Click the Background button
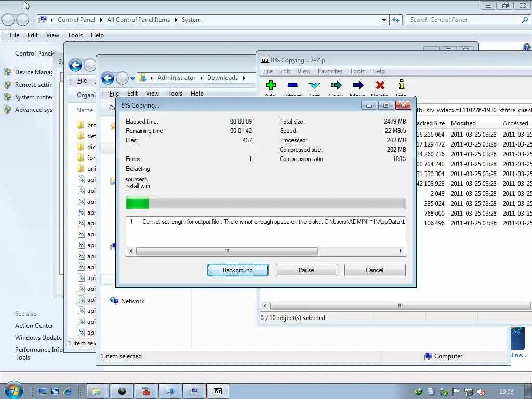This screenshot has height=399, width=532. [x=238, y=270]
